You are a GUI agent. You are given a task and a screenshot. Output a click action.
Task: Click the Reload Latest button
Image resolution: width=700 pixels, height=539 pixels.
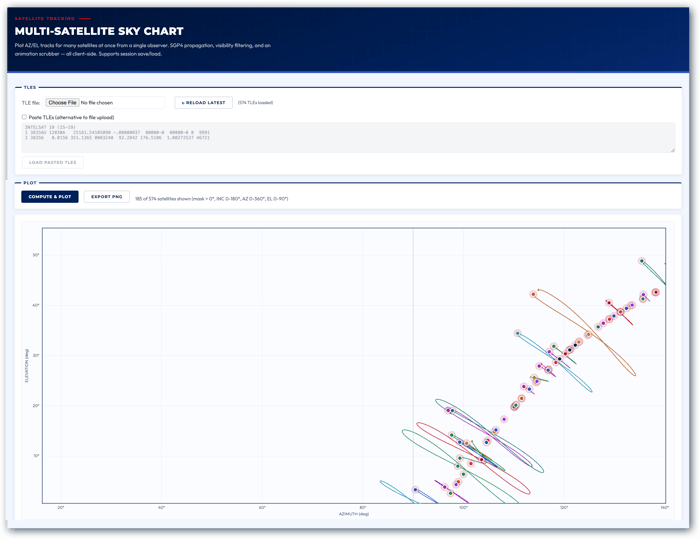click(204, 103)
